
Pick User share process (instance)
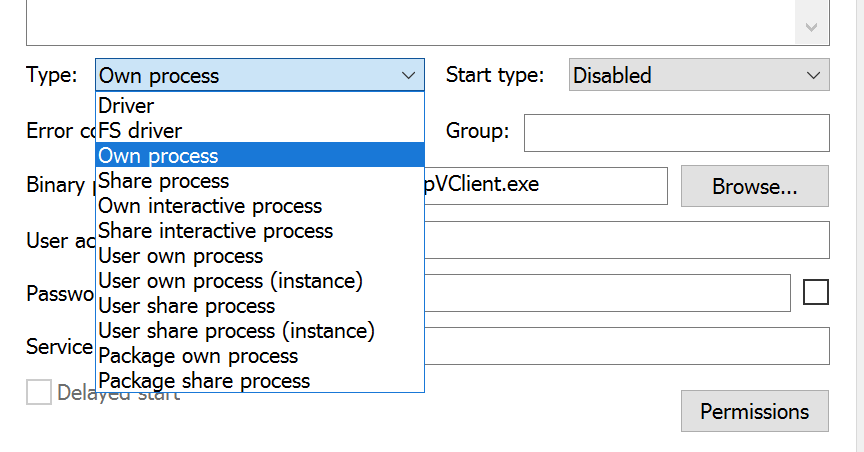[x=236, y=331]
